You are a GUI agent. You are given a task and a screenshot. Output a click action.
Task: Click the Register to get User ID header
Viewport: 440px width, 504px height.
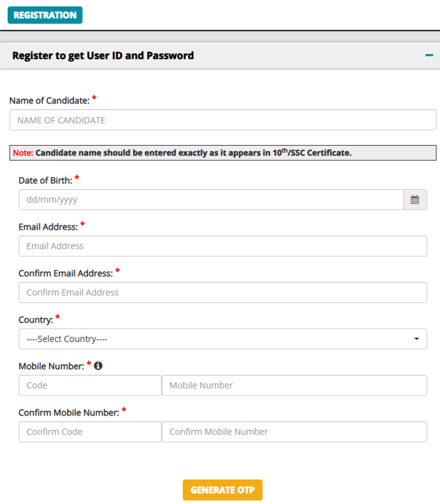[x=103, y=55]
